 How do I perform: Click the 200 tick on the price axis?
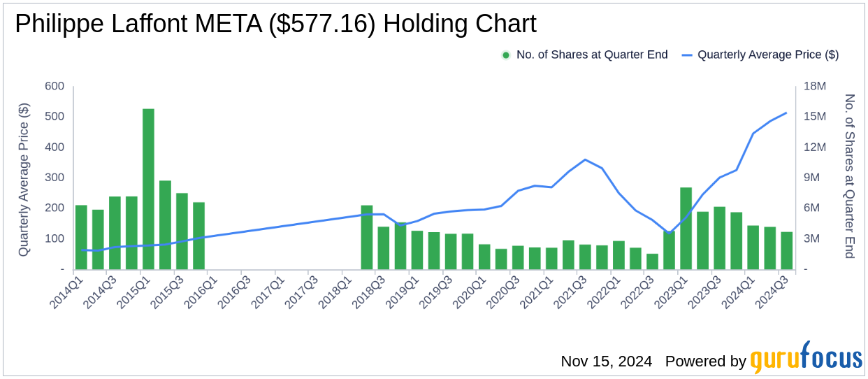(54, 208)
